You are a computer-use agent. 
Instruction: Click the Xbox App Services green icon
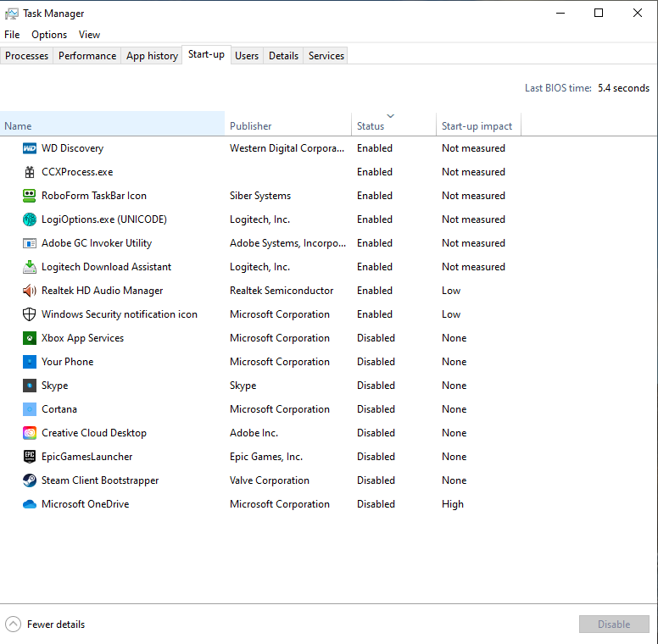(30, 338)
